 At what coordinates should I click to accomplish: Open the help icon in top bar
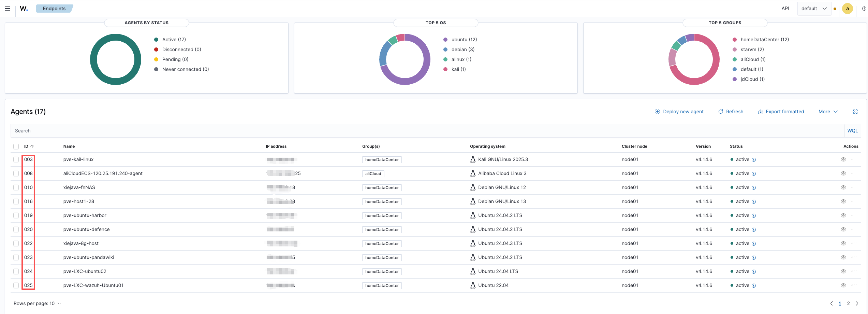click(x=864, y=9)
